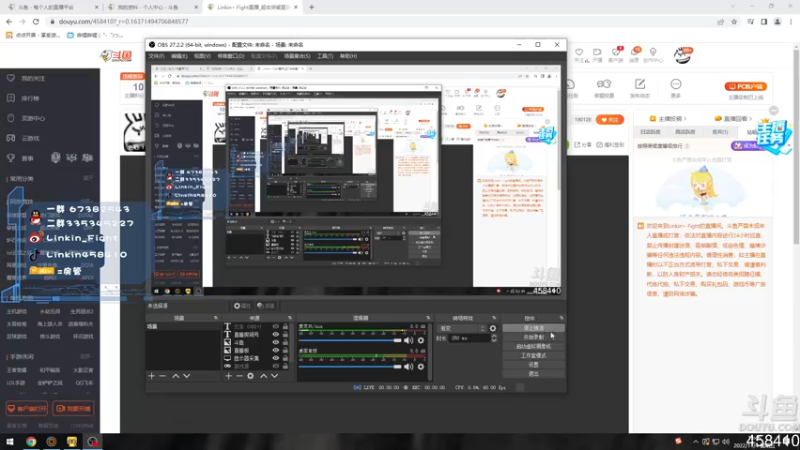Increase the transition duration with the stepper arrow
The width and height of the screenshot is (800, 450).
[x=494, y=336]
